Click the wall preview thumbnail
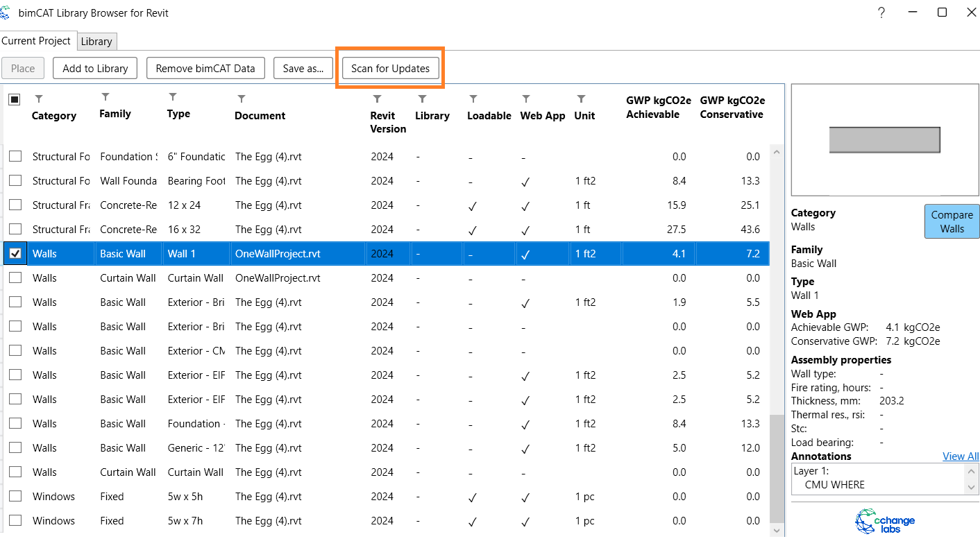980x539 pixels. coord(884,140)
